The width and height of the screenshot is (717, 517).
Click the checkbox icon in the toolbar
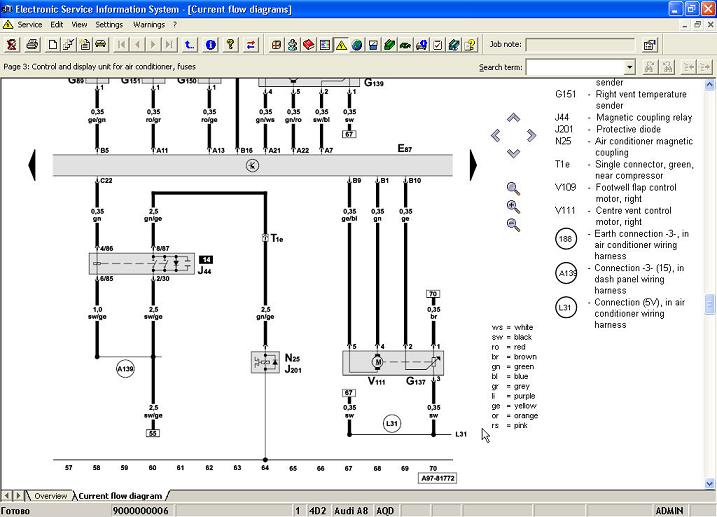point(436,45)
